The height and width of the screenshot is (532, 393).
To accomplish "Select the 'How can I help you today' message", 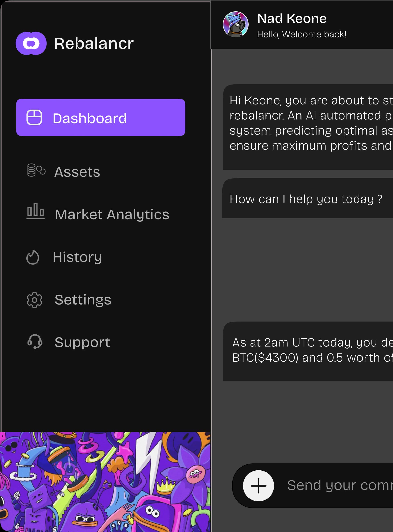I will tap(306, 199).
